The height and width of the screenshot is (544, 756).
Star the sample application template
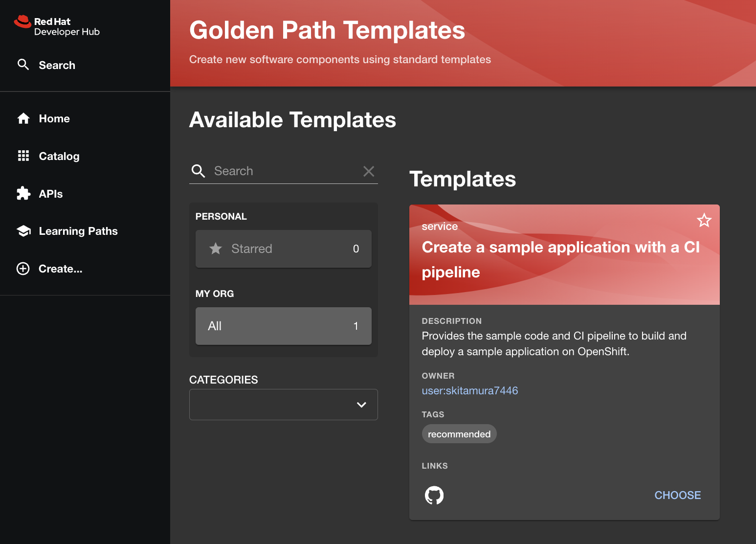[x=704, y=220]
